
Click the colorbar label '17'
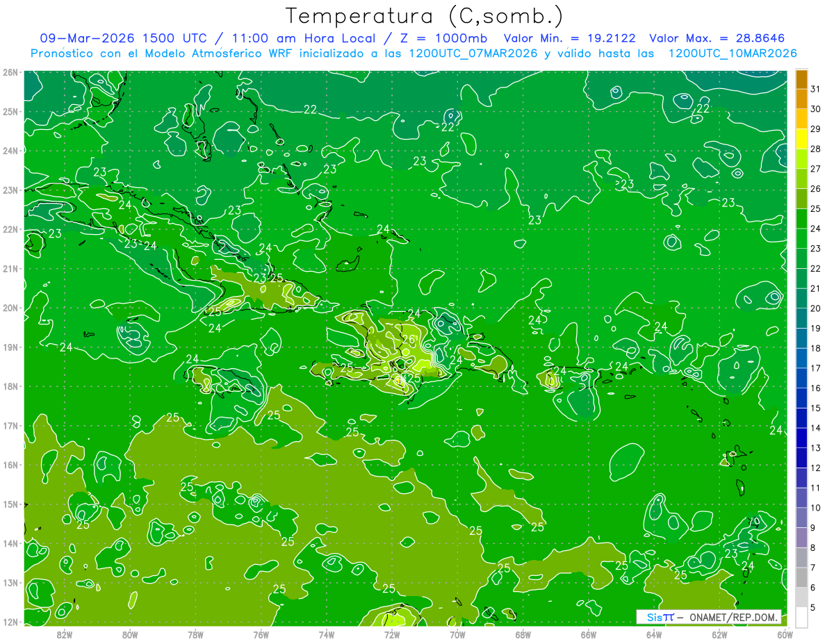click(816, 368)
